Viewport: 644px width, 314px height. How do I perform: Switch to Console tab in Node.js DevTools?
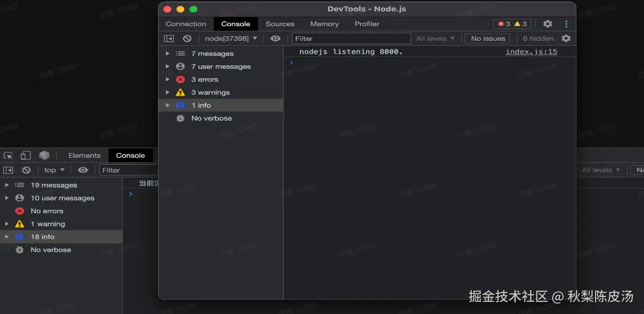coord(236,24)
